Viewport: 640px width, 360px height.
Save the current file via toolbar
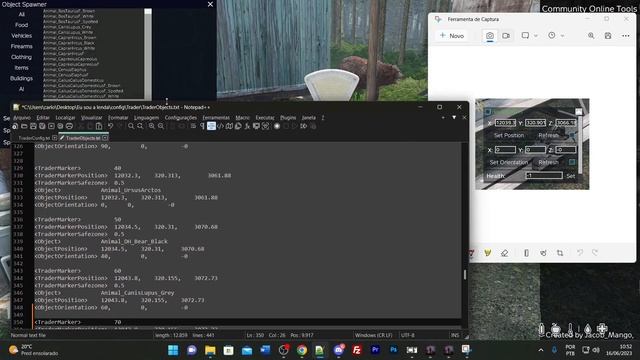pos(33,126)
